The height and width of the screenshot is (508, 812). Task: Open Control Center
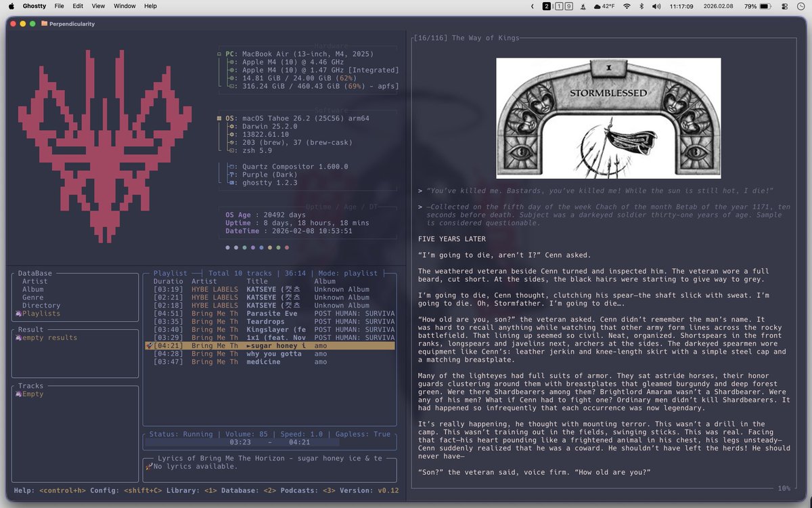[x=784, y=6]
